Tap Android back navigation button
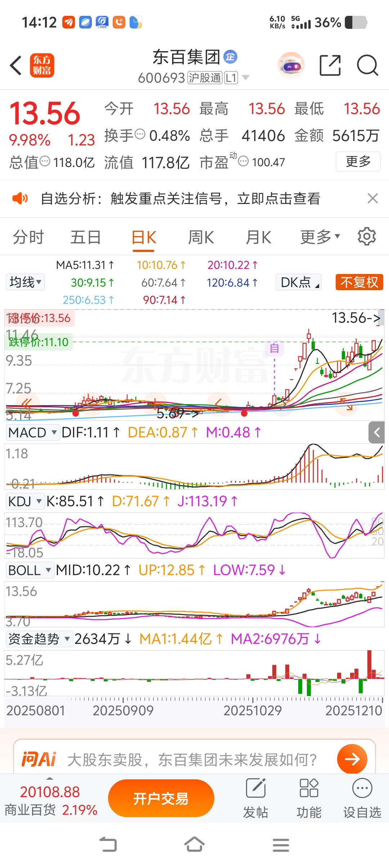Screen dimensions: 389x868 tap(108, 844)
